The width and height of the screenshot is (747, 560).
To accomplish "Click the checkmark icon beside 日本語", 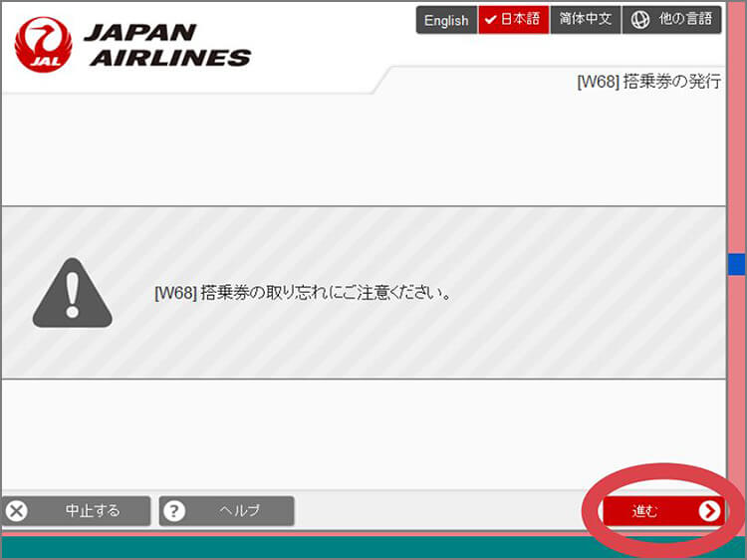I will click(491, 20).
